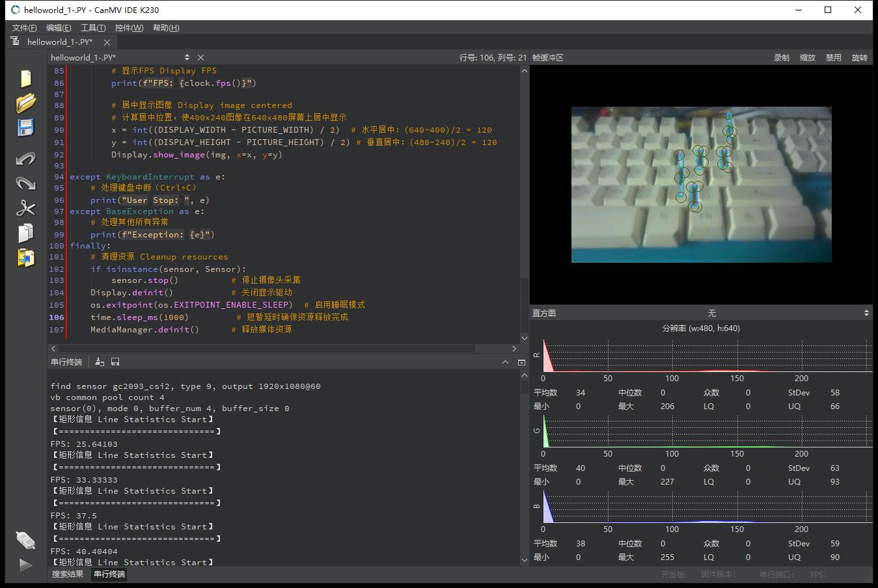This screenshot has height=588, width=878.
Task: Click the Copy documents icon
Action: 25,233
